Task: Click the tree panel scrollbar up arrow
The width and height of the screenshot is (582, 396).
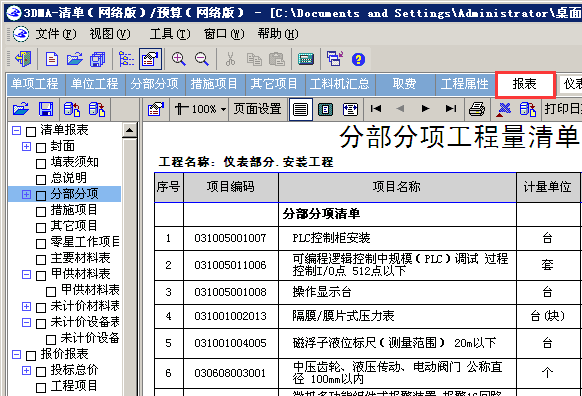Action: [x=130, y=131]
